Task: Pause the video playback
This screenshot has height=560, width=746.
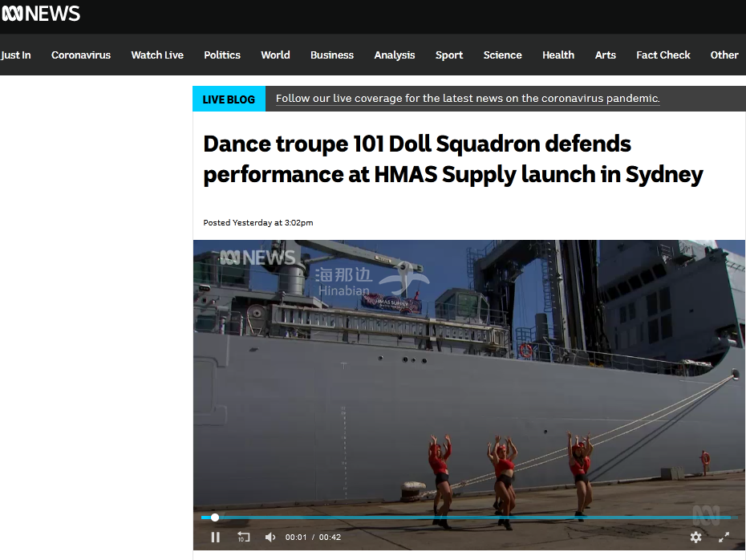Action: (216, 538)
